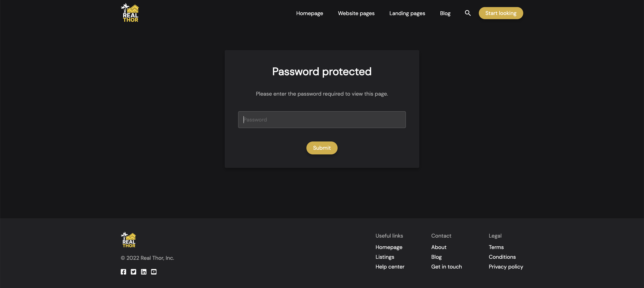View the Terms footer link
The height and width of the screenshot is (288, 644).
[x=496, y=247]
